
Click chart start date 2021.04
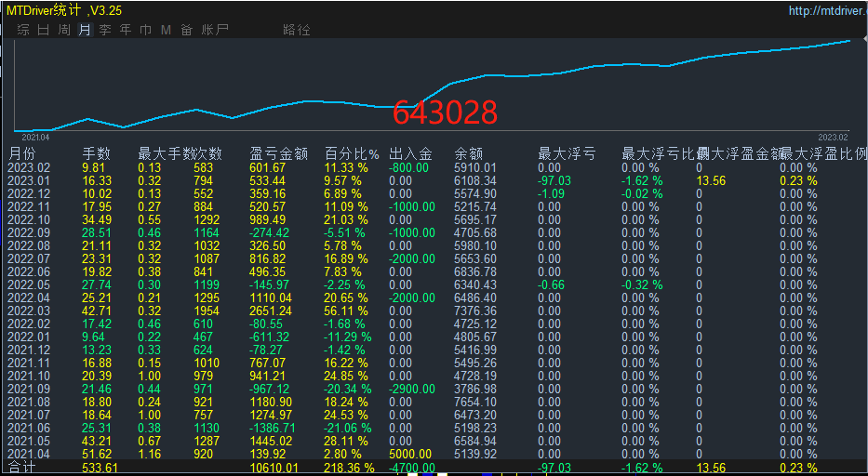click(x=35, y=138)
